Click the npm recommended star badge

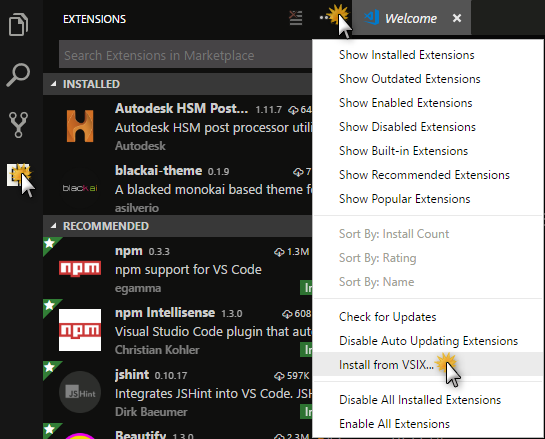click(50, 243)
